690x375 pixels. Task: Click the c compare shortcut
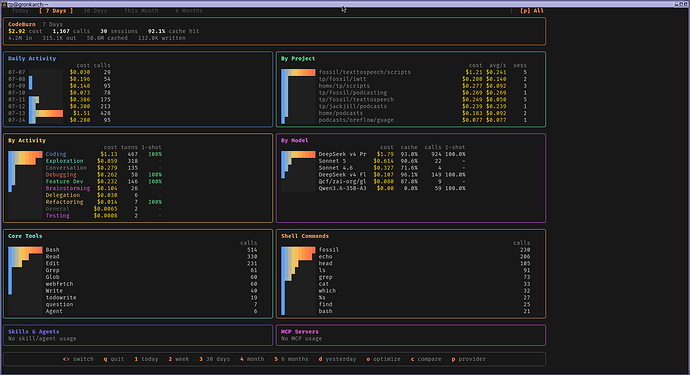point(426,359)
